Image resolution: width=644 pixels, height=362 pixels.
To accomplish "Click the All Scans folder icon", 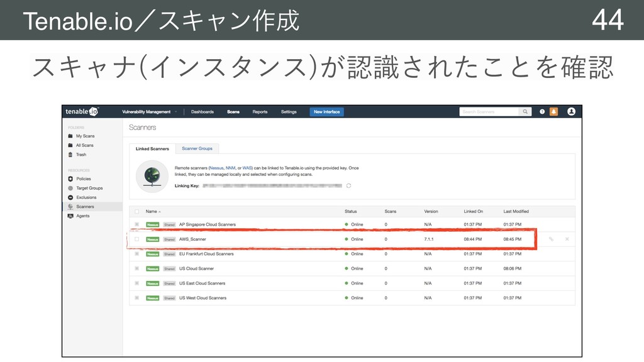I will (70, 145).
